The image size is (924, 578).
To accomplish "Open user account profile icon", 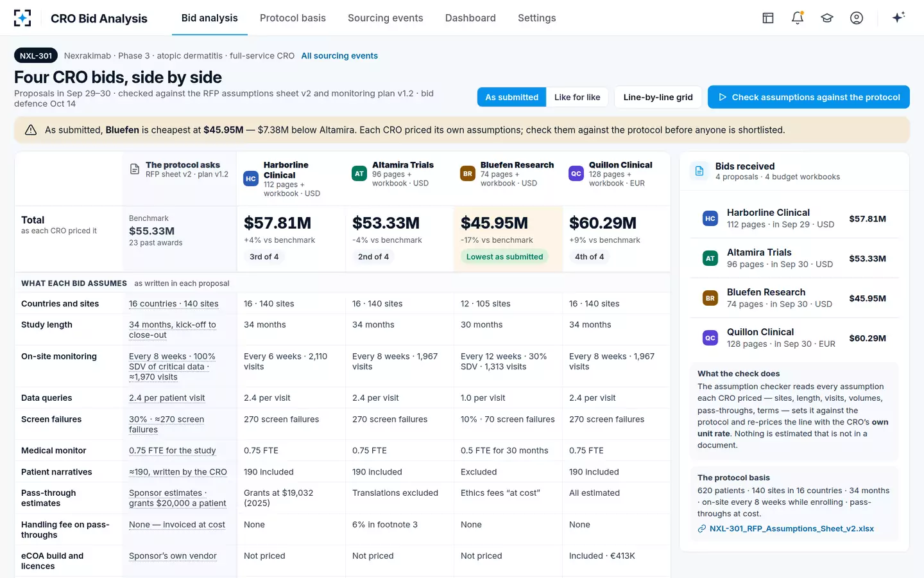I will pyautogui.click(x=857, y=18).
